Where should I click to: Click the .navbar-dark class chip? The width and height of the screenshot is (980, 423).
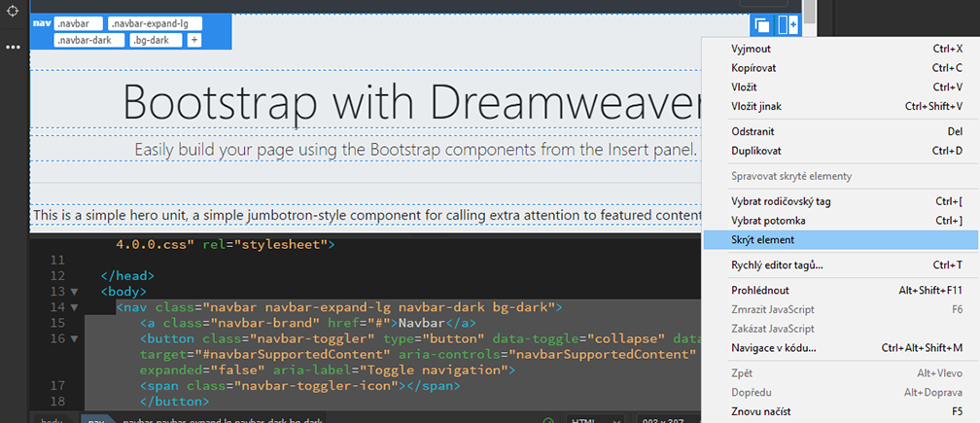pos(88,40)
